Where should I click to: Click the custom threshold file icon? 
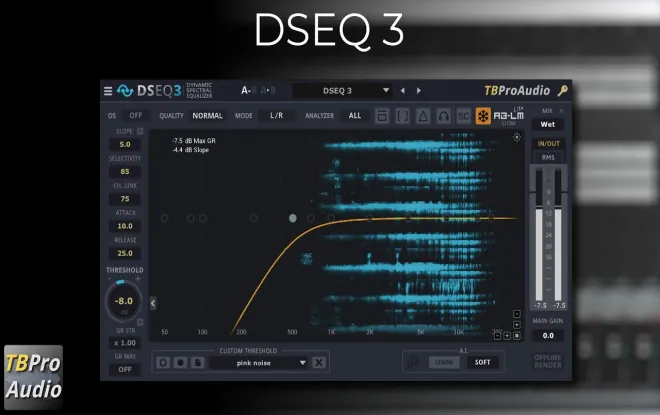[198, 362]
